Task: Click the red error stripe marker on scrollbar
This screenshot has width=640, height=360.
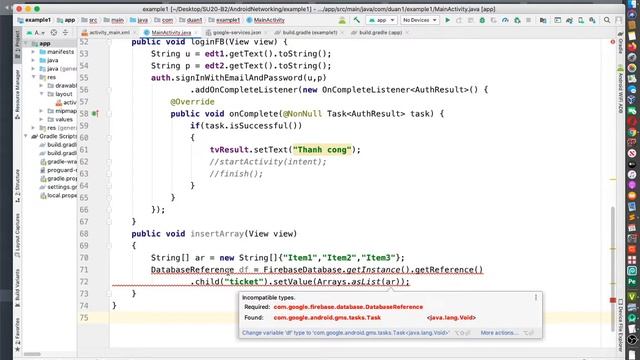Action: point(613,300)
